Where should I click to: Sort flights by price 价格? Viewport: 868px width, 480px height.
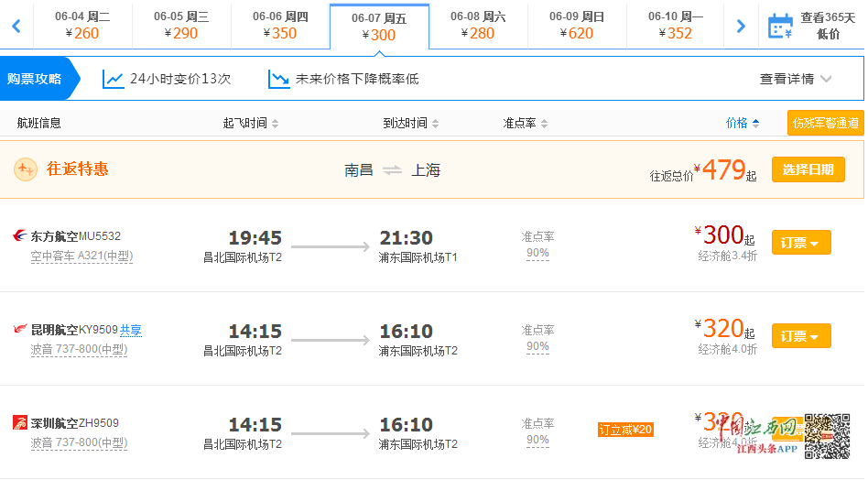point(743,123)
